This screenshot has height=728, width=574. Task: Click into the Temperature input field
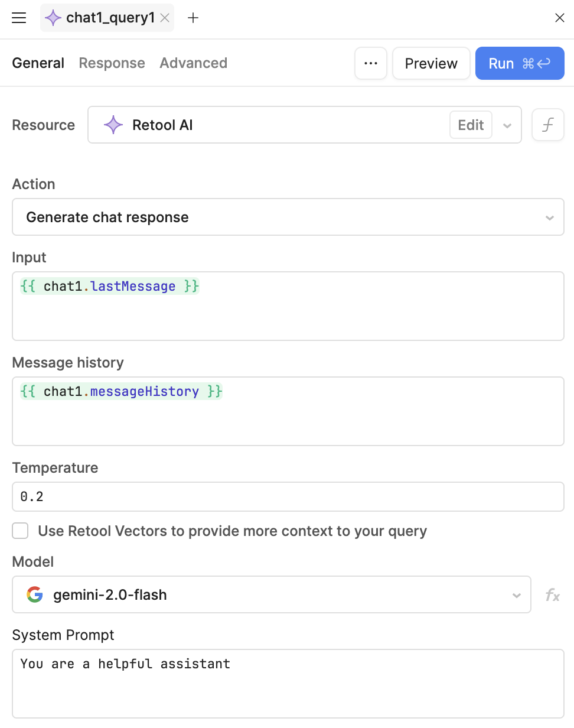click(288, 496)
